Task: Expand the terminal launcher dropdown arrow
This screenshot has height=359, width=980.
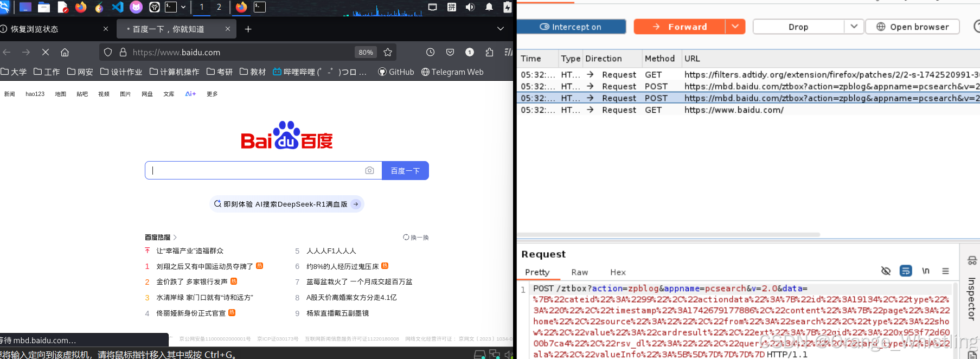Action: click(183, 7)
